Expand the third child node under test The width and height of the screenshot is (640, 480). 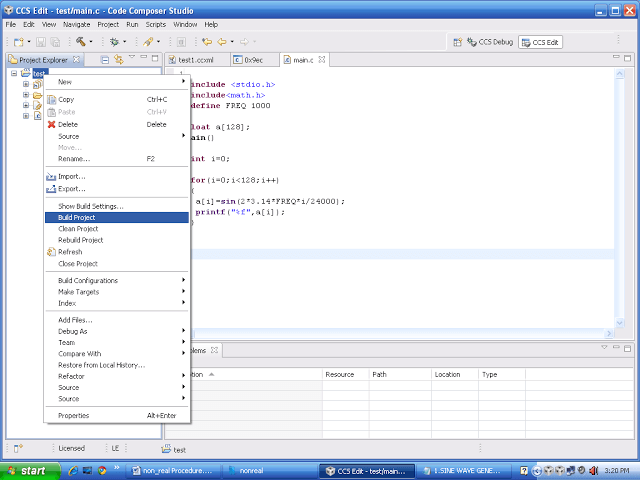[26, 105]
